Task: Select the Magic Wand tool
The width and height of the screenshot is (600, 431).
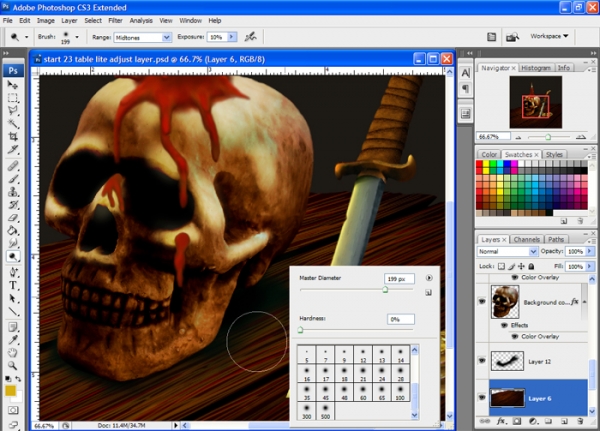Action: pos(13,123)
